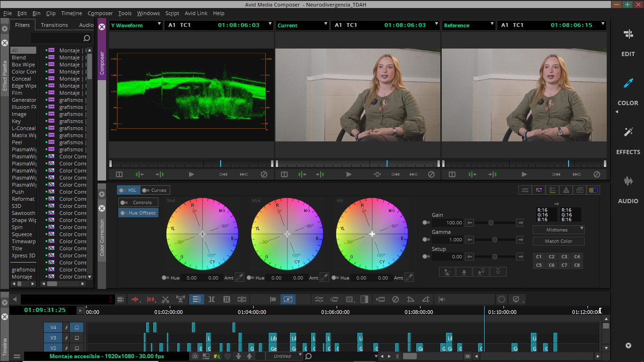
Task: Play the Current monitor clip
Action: (349, 174)
